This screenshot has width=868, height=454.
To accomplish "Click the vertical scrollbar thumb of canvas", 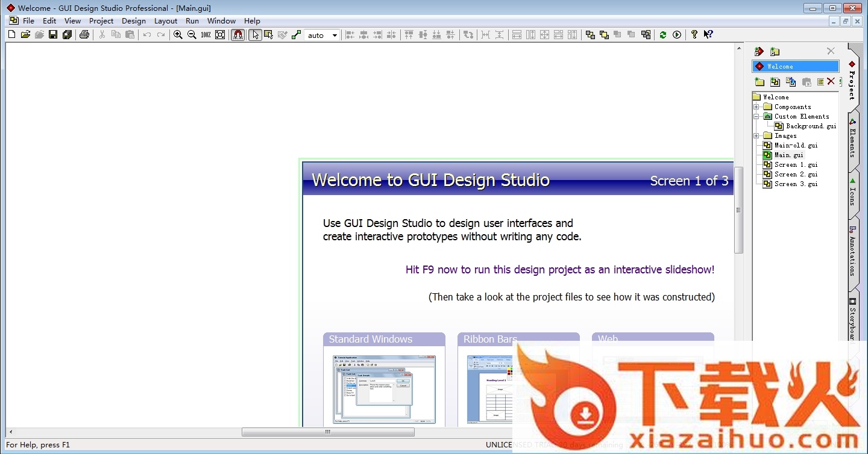I will point(738,210).
